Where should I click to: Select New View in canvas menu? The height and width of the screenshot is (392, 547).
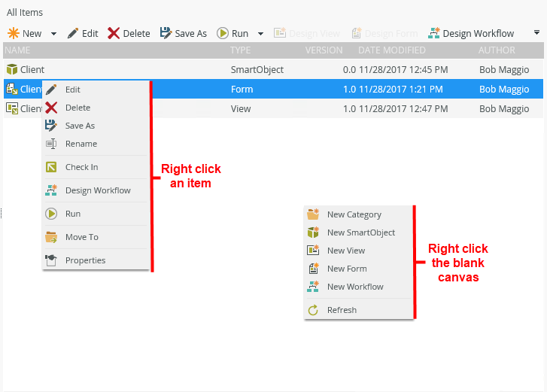(x=358, y=251)
